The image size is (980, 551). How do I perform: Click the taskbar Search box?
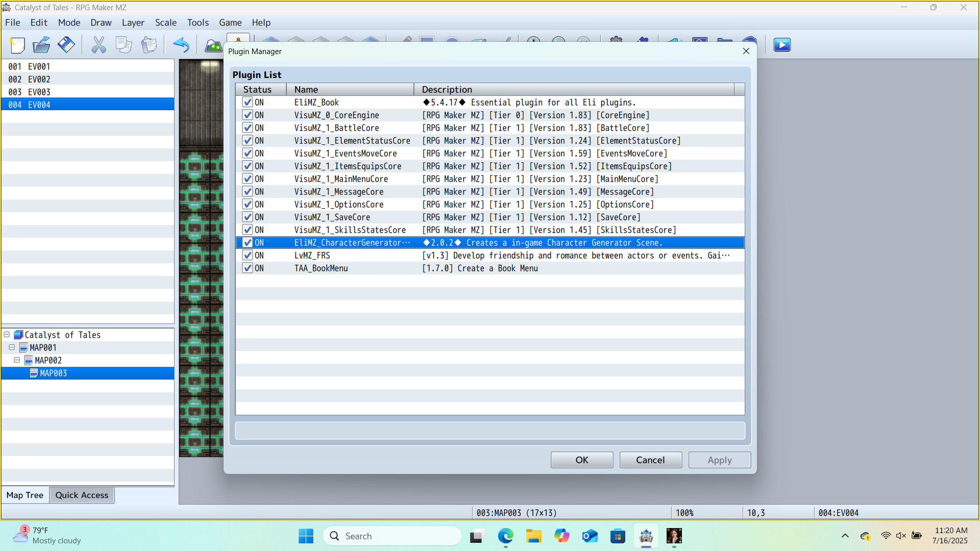coord(392,536)
